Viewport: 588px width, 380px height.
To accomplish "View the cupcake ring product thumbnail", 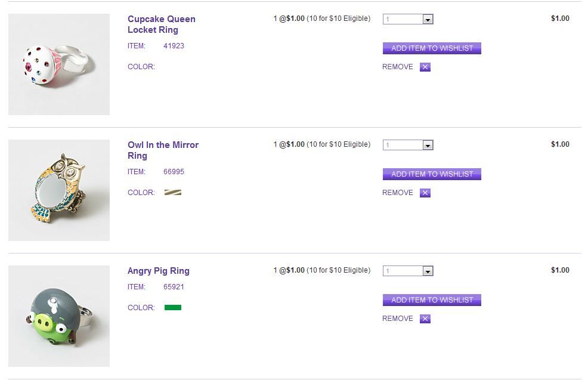I will 59,64.
